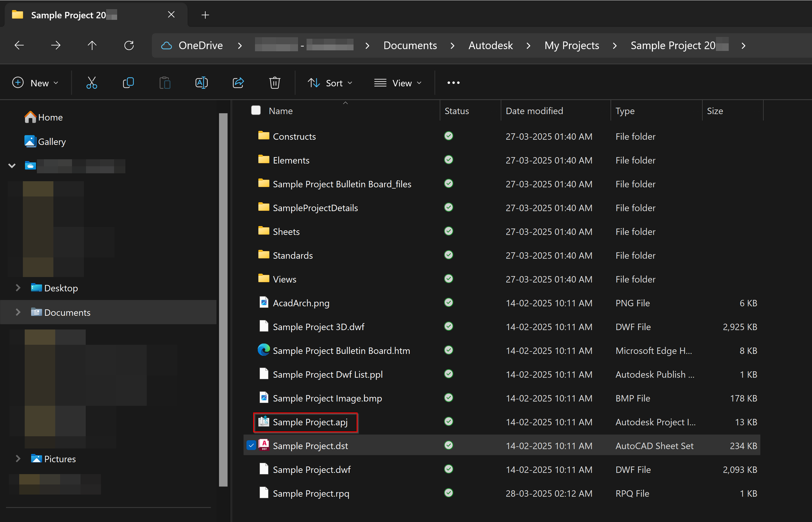Expand the Desktop tree node

pos(18,288)
